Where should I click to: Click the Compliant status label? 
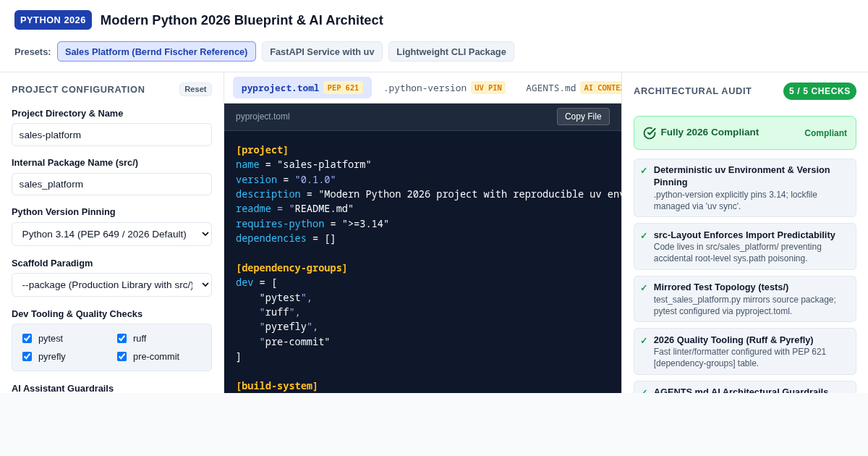coord(825,133)
